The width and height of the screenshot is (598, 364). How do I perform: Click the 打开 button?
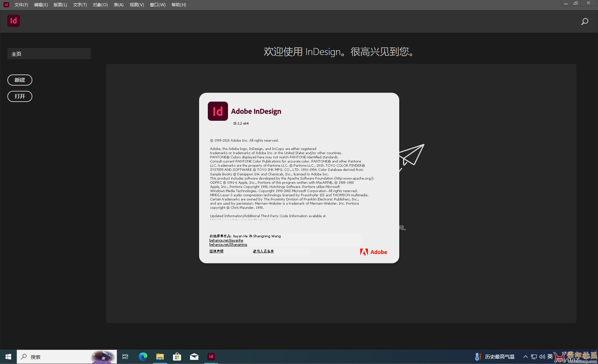[20, 96]
